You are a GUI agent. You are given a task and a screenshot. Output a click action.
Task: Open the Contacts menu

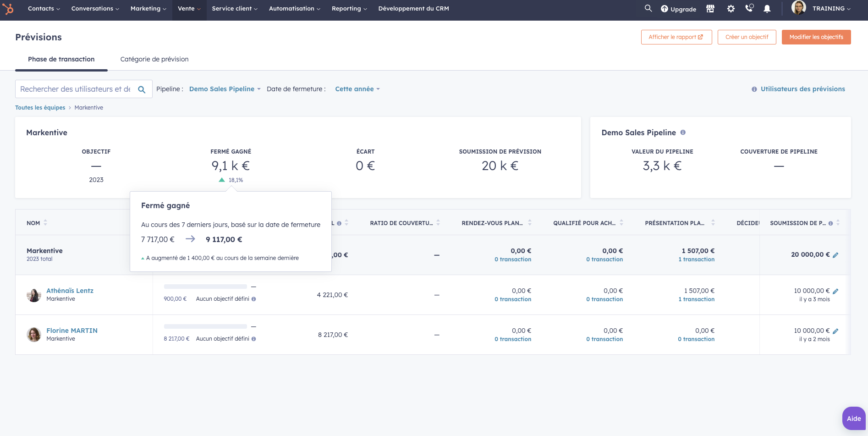[x=44, y=9]
